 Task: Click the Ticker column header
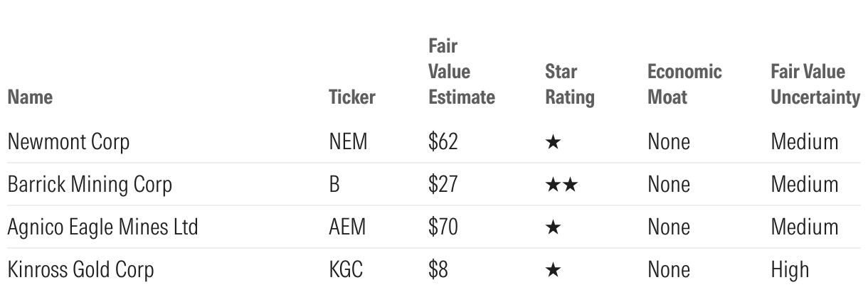click(x=351, y=97)
